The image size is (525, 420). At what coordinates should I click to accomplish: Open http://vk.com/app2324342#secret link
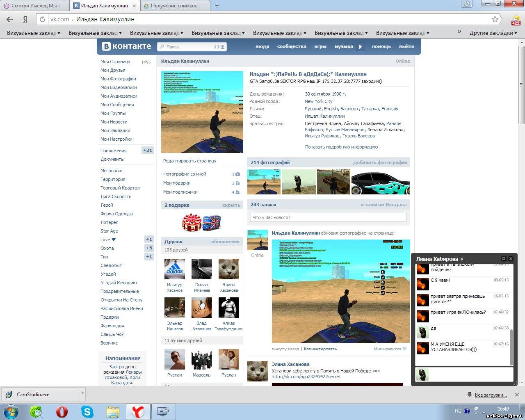point(306,377)
